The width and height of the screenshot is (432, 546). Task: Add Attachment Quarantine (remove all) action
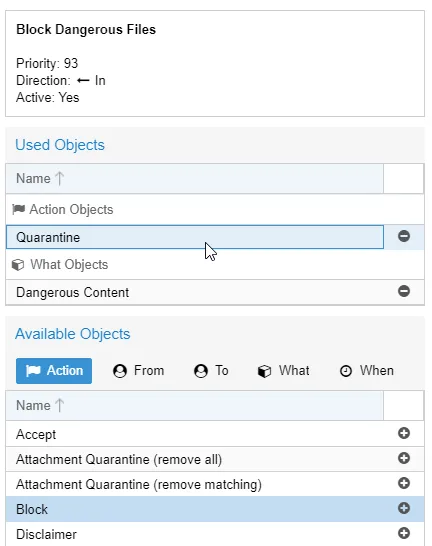click(x=404, y=458)
